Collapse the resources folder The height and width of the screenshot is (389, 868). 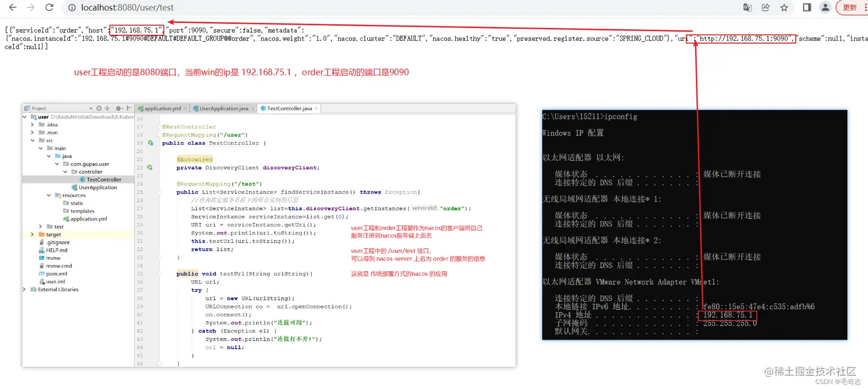pos(49,195)
